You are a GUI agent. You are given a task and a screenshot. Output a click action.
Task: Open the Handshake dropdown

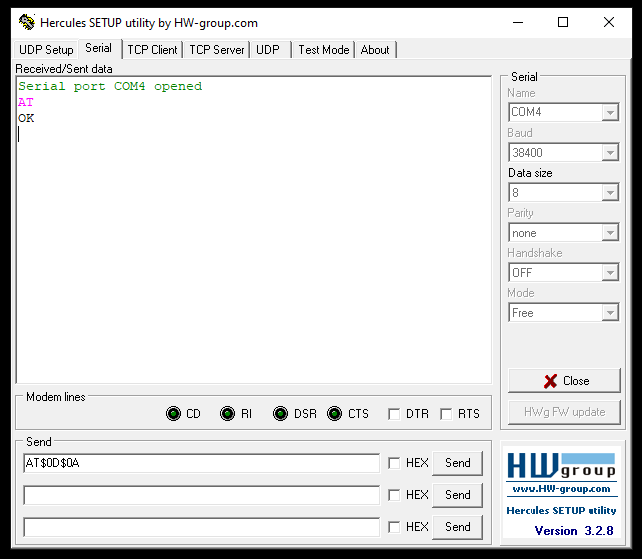[610, 273]
